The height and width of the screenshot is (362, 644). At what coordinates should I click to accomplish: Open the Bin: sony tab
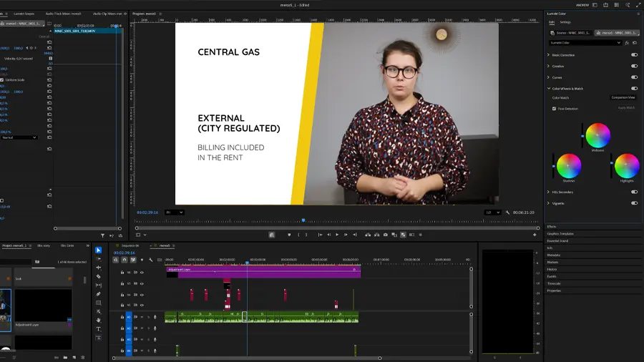point(44,246)
